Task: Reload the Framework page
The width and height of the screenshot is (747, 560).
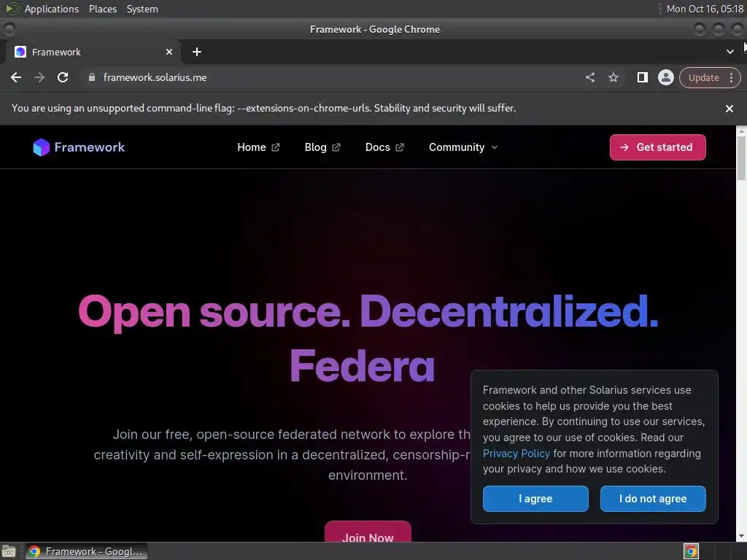Action: tap(63, 77)
